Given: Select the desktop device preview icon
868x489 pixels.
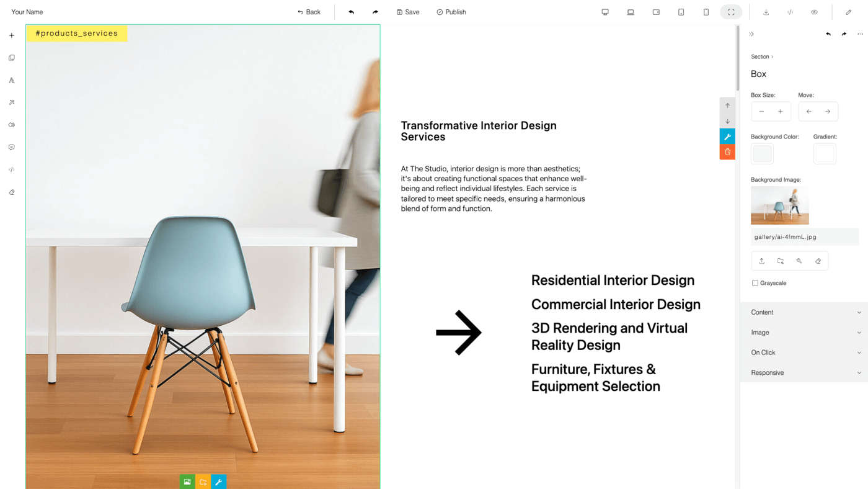Looking at the screenshot, I should point(605,12).
